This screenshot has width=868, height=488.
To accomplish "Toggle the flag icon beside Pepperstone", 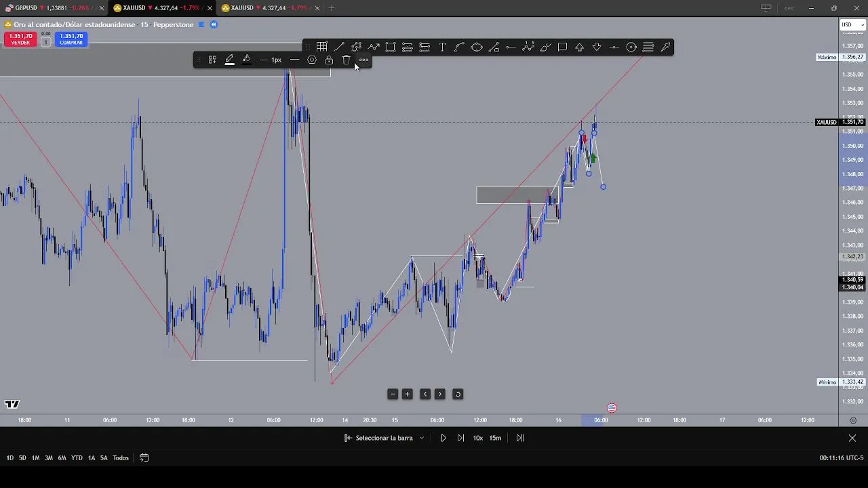I will coord(201,24).
